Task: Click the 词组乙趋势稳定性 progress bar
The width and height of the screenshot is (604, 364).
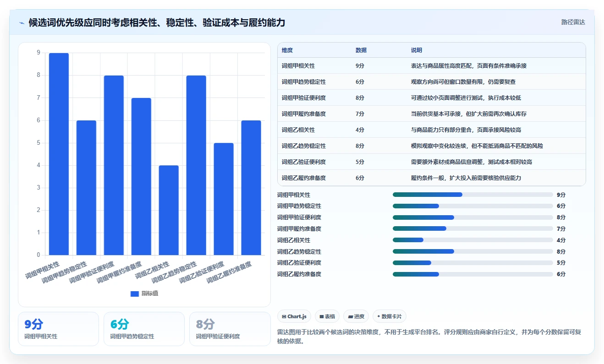Action: click(473, 251)
